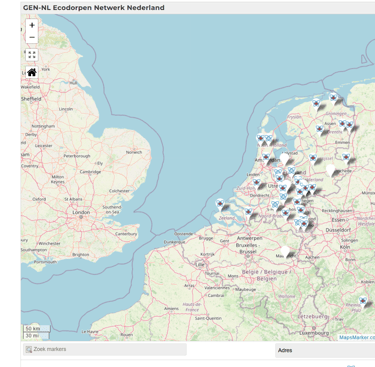Open the MapsMarker attribution link
This screenshot has width=375, height=367.
[x=357, y=337]
